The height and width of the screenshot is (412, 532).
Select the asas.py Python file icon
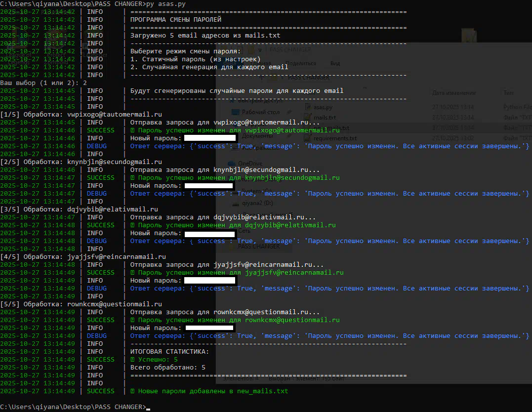(307, 107)
